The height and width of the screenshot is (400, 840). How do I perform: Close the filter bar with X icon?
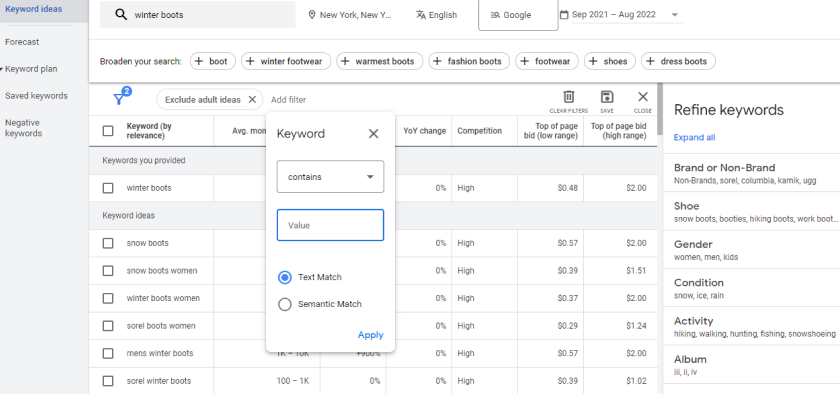643,97
